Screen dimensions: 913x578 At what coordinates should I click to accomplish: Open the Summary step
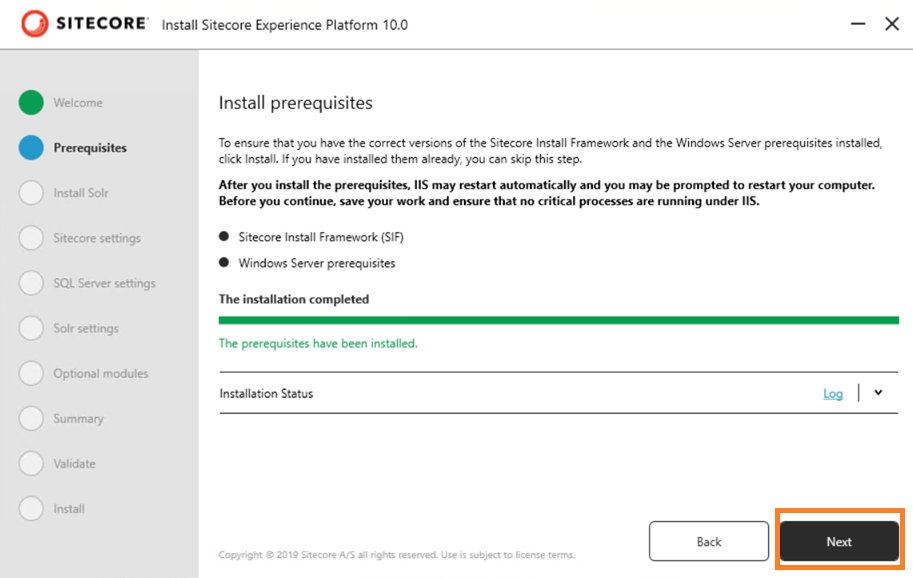[x=79, y=419]
